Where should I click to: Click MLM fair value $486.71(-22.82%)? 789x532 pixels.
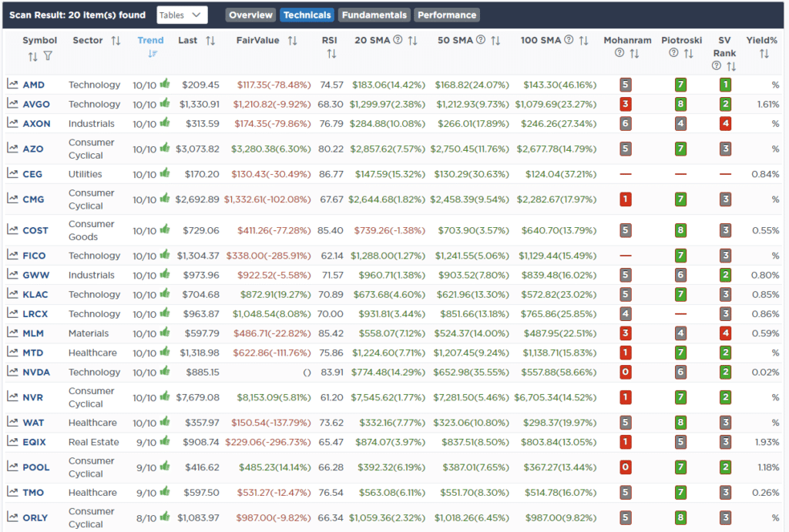272,333
